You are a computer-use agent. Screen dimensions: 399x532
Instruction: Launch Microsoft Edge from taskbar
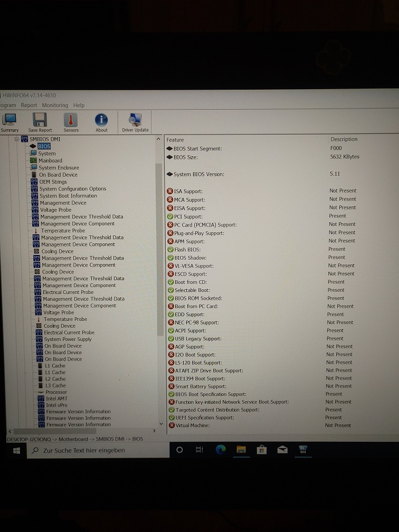[221, 450]
